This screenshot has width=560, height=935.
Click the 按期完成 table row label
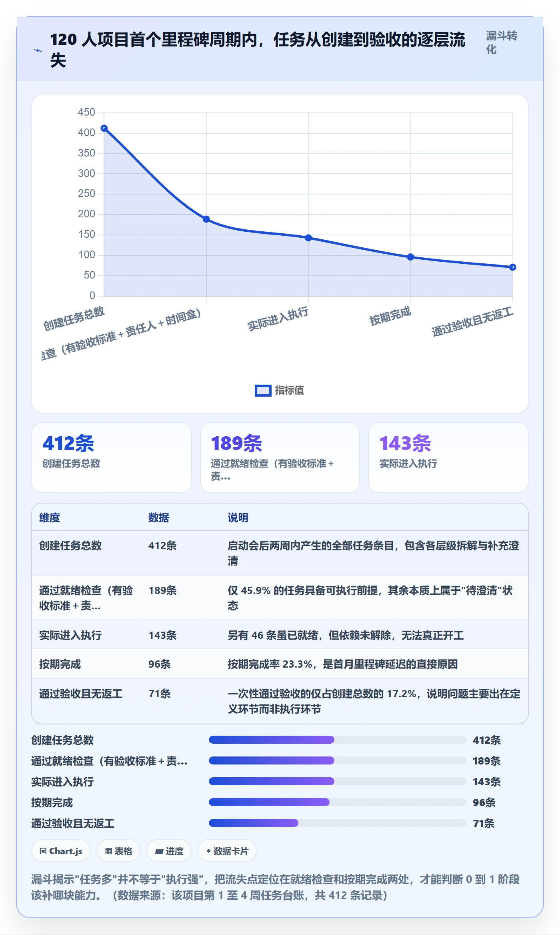click(60, 664)
